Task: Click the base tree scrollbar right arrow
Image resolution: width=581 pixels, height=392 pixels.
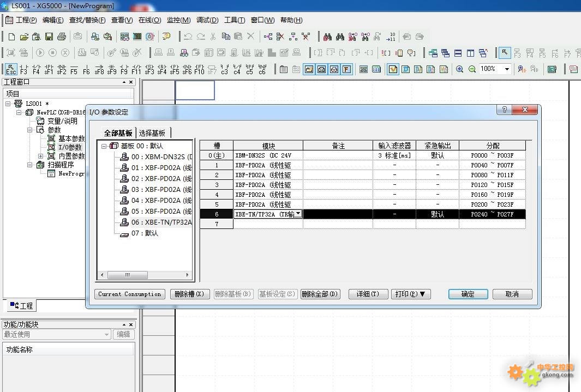Action: coord(187,275)
